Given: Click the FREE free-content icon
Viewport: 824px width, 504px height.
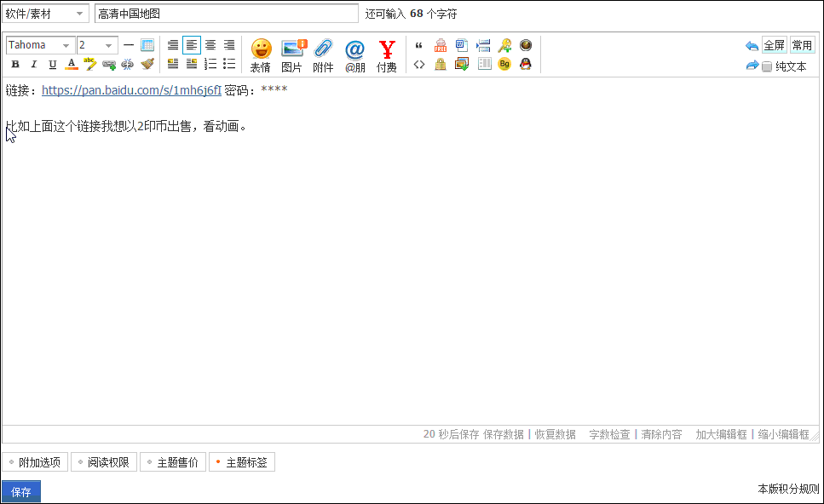Looking at the screenshot, I should [x=441, y=45].
